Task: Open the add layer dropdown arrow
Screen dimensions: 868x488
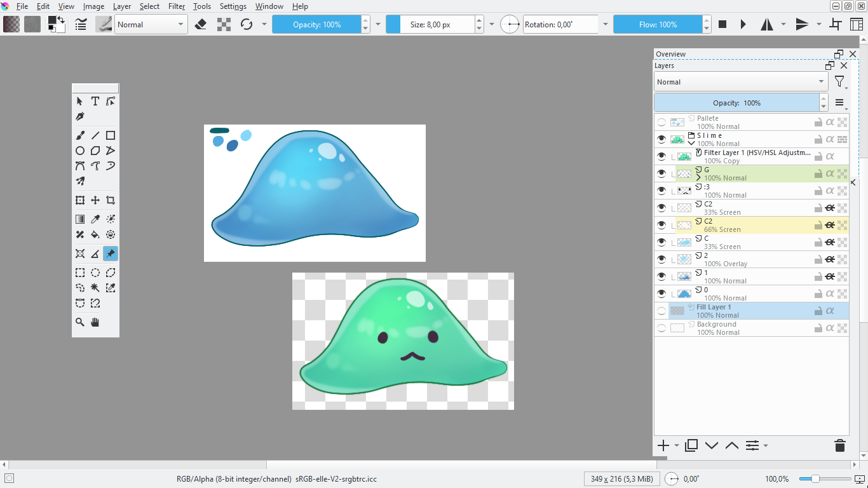Action: (x=677, y=445)
